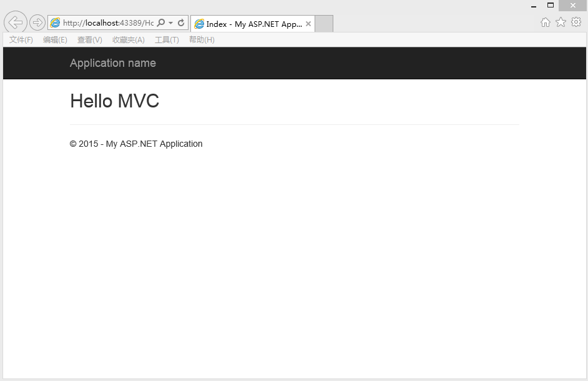
Task: Click the Hello MVC heading
Action: (115, 101)
